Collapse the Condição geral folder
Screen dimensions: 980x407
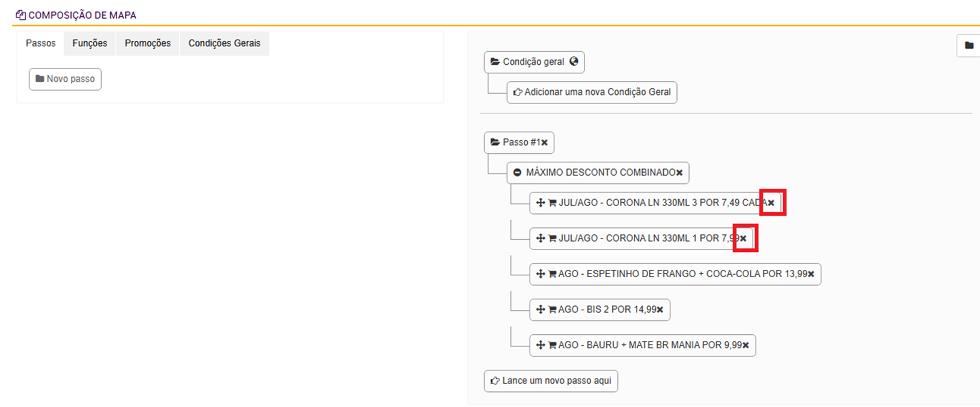click(x=495, y=62)
